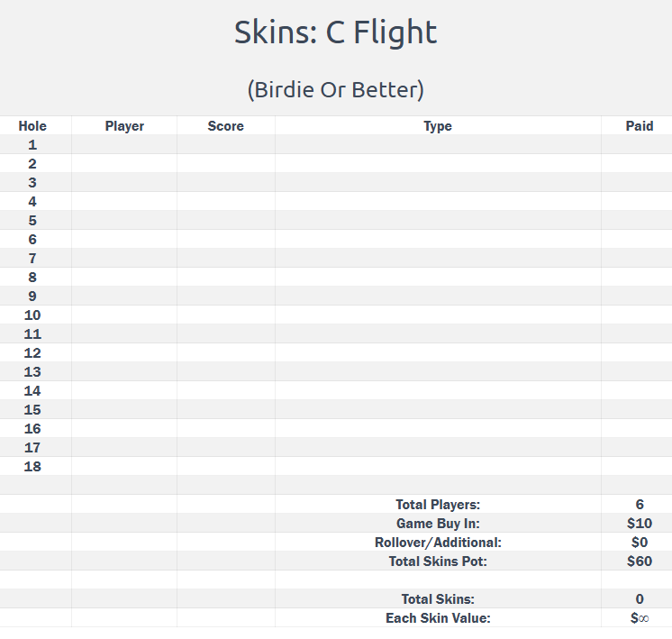The image size is (672, 639).
Task: Select the Score column header
Action: 225,126
